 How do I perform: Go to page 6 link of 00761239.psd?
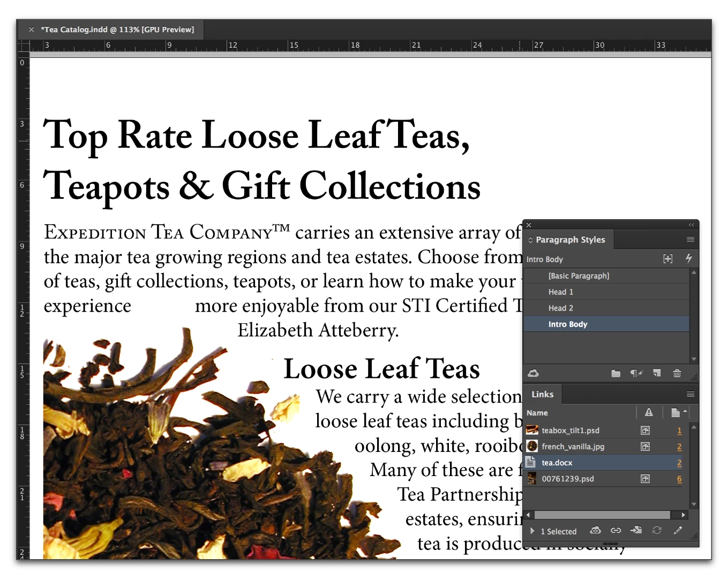point(679,479)
